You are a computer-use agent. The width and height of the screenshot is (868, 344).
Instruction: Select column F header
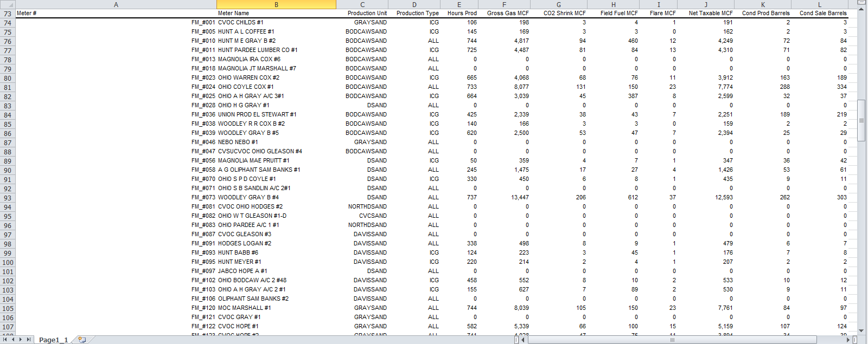(x=504, y=4)
